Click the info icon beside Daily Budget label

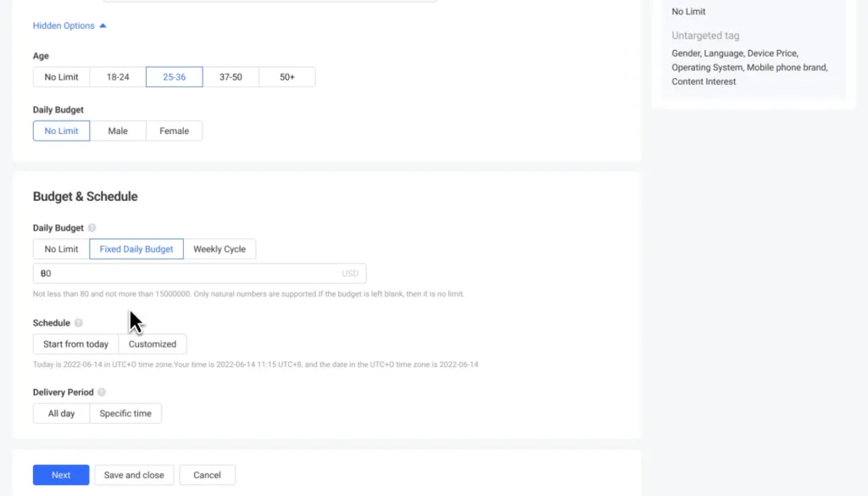point(92,228)
